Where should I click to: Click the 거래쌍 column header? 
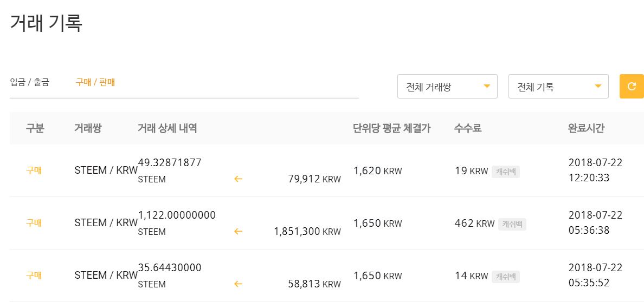(88, 128)
